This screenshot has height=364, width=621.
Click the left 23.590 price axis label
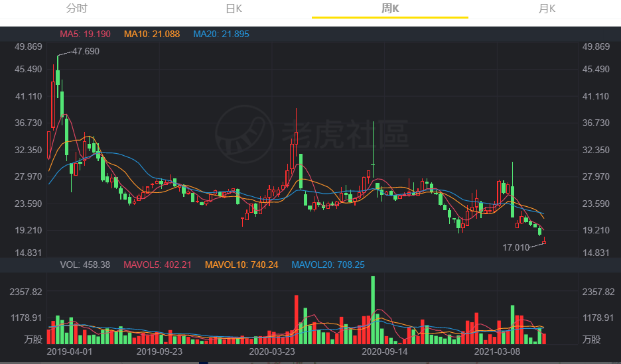(29, 204)
